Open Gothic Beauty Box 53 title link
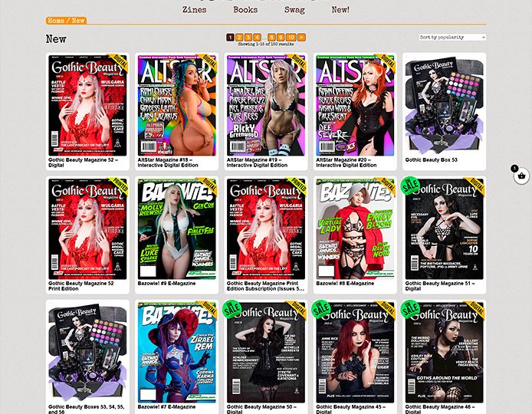 pyautogui.click(x=431, y=160)
